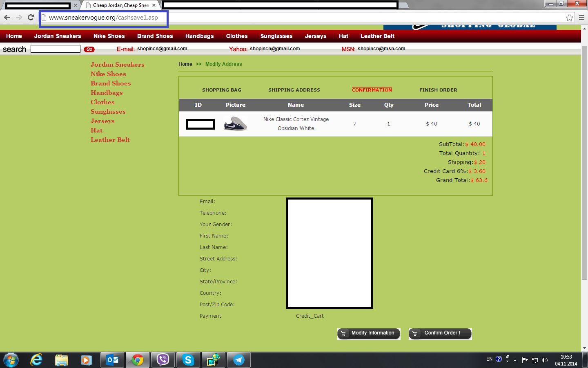Open Action Center flag tray icon
Screen dimensions: 588x368
click(x=525, y=360)
